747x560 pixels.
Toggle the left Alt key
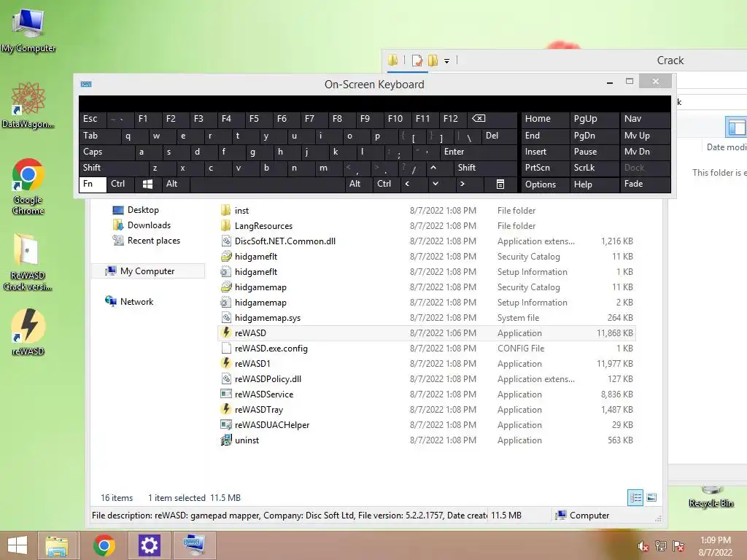point(176,184)
